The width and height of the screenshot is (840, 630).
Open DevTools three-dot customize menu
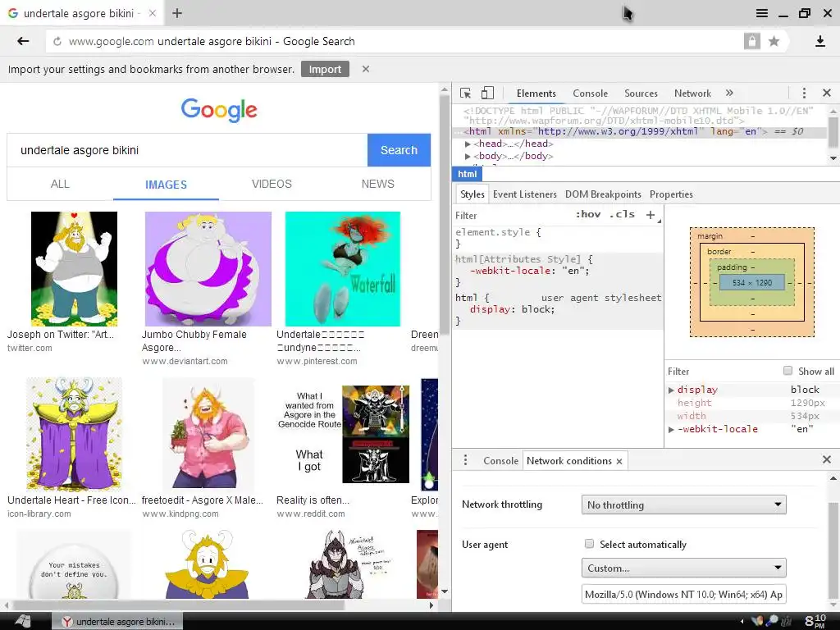point(804,94)
